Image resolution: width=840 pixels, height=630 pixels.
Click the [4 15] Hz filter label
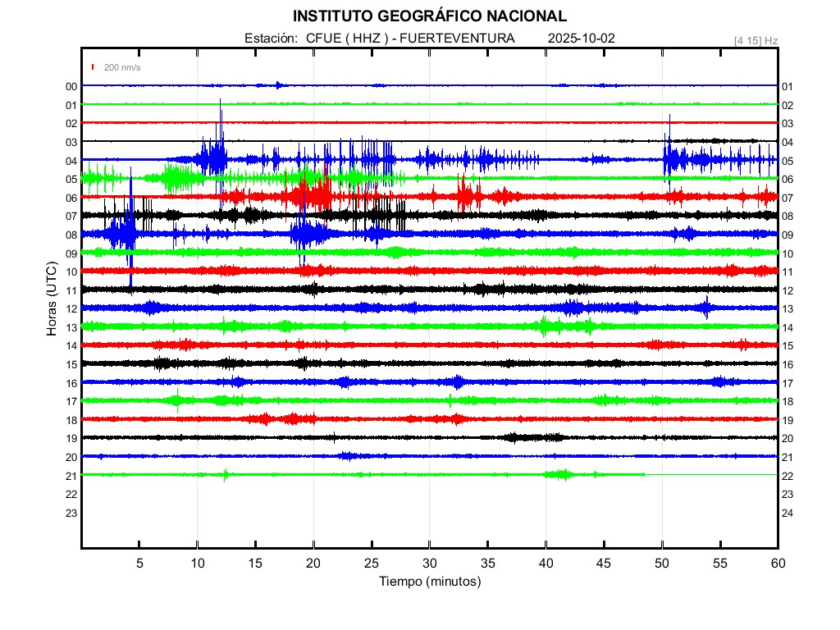[756, 40]
